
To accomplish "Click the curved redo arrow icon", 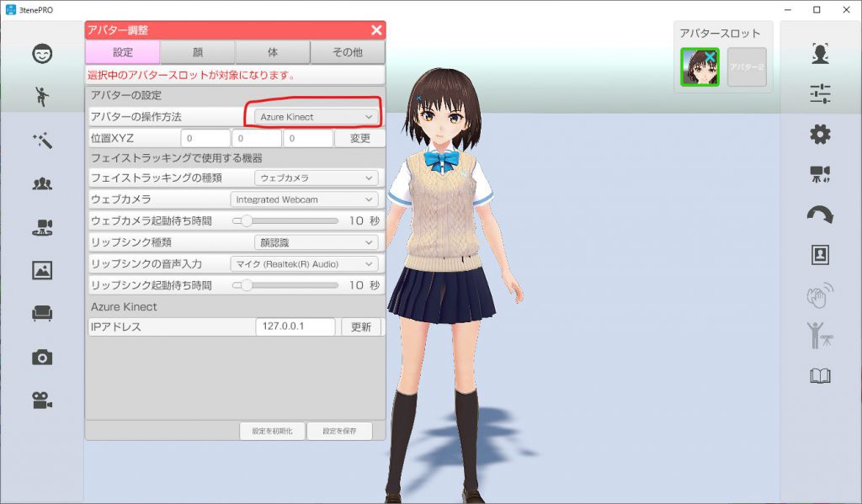I will pos(820,215).
